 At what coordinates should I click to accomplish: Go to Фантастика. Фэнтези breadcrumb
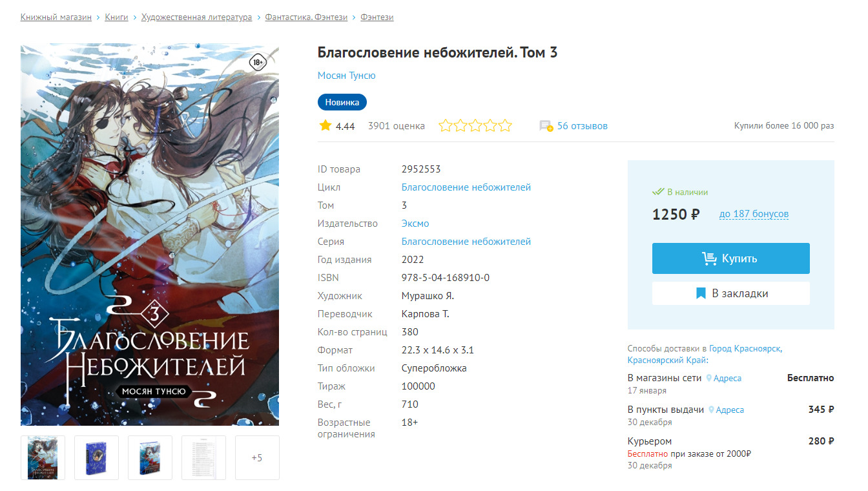coord(307,17)
